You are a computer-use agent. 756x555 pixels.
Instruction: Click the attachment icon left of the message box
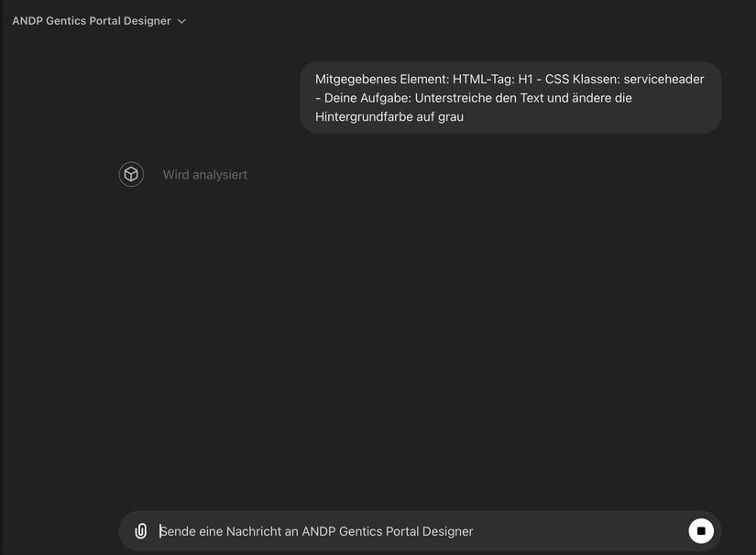click(140, 531)
